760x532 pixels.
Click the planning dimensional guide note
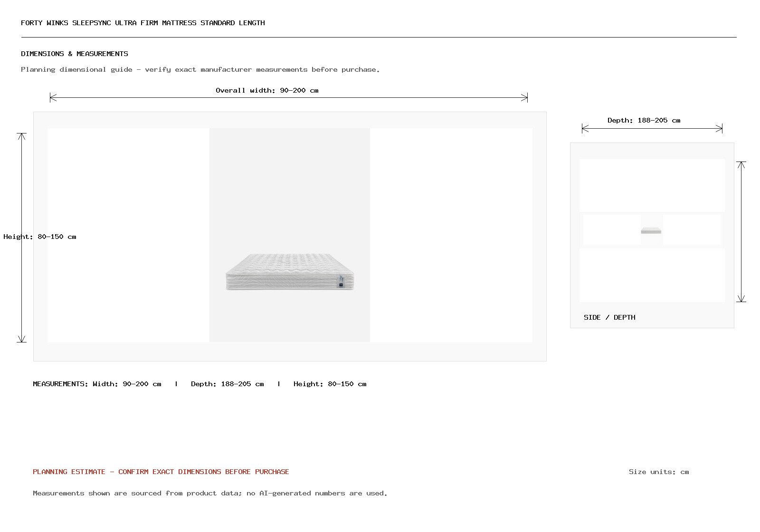200,69
